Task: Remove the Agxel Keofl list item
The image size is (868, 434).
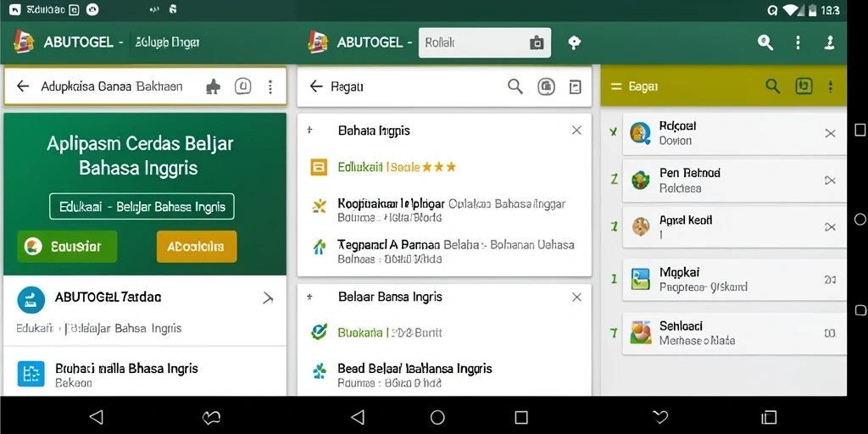Action: tap(830, 227)
